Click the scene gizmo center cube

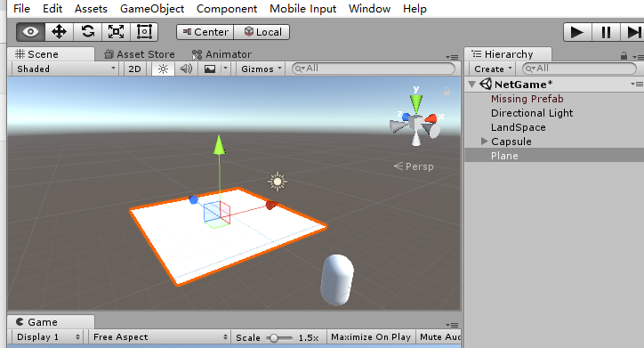pyautogui.click(x=416, y=123)
